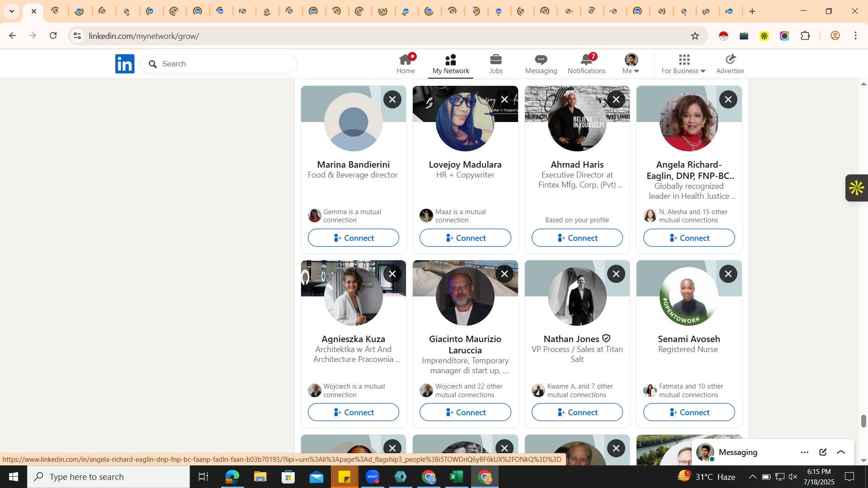
Task: Open Zoom from the taskbar
Action: click(x=373, y=477)
